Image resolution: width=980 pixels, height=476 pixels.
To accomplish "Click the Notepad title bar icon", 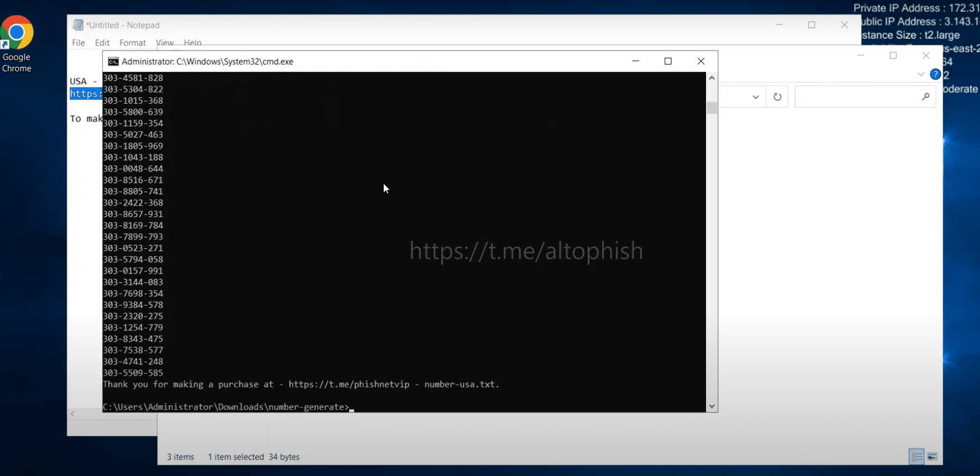I will pyautogui.click(x=78, y=25).
